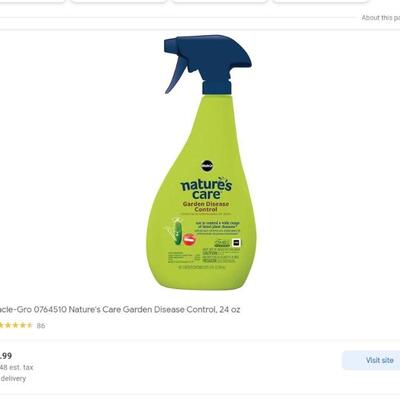The height and width of the screenshot is (400, 400).
Task: Click the Garden Disease Control label text
Action: [x=206, y=207]
